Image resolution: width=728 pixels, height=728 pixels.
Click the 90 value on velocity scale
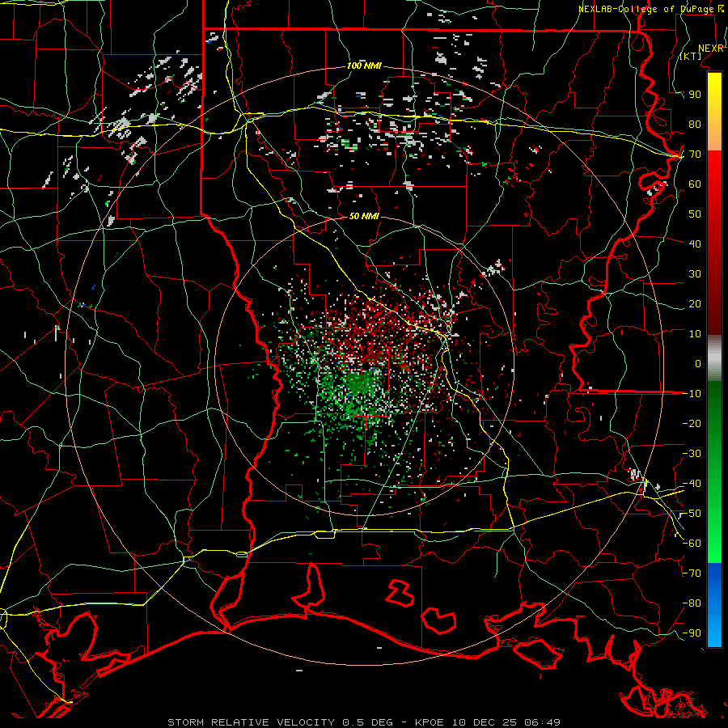[695, 95]
